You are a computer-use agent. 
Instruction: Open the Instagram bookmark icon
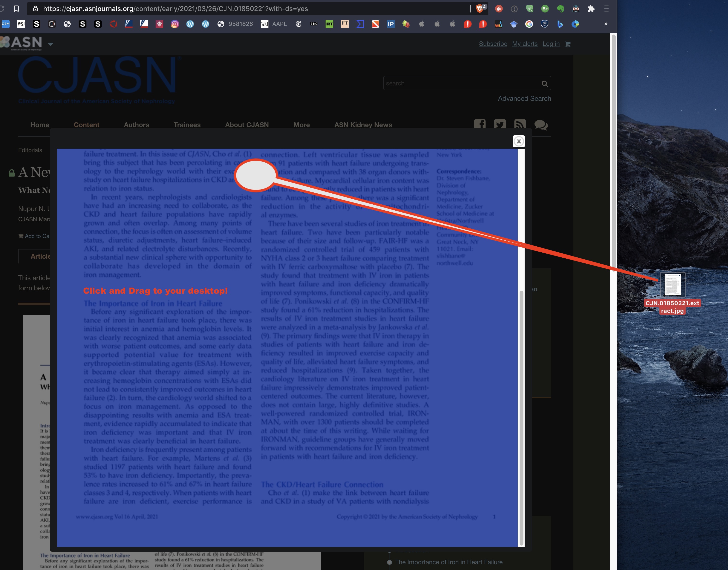pos(175,24)
